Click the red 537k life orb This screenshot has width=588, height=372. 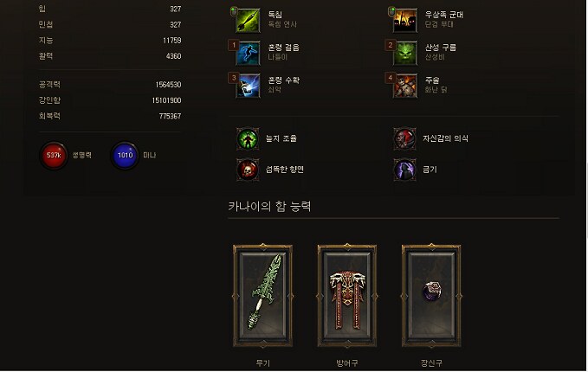pyautogui.click(x=54, y=155)
